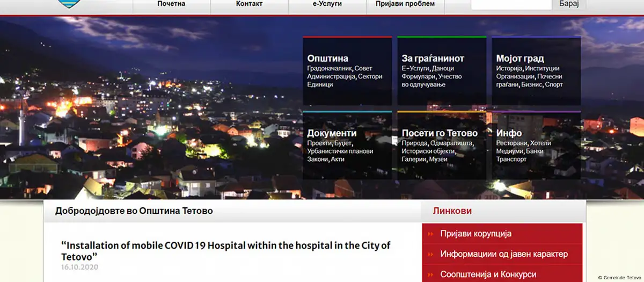Viewport: 644px width, 282px height.
Task: Click the arrow icon beside Пријави корупција
Action: tap(430, 234)
